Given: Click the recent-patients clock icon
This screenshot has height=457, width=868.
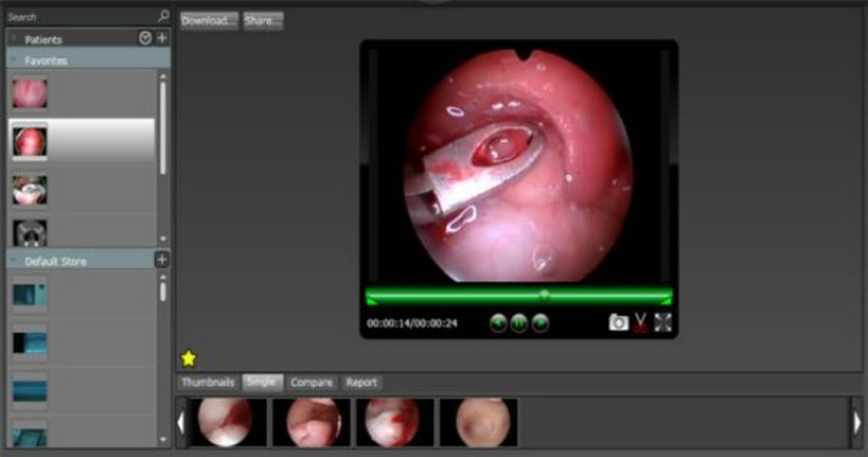Looking at the screenshot, I should [x=145, y=38].
